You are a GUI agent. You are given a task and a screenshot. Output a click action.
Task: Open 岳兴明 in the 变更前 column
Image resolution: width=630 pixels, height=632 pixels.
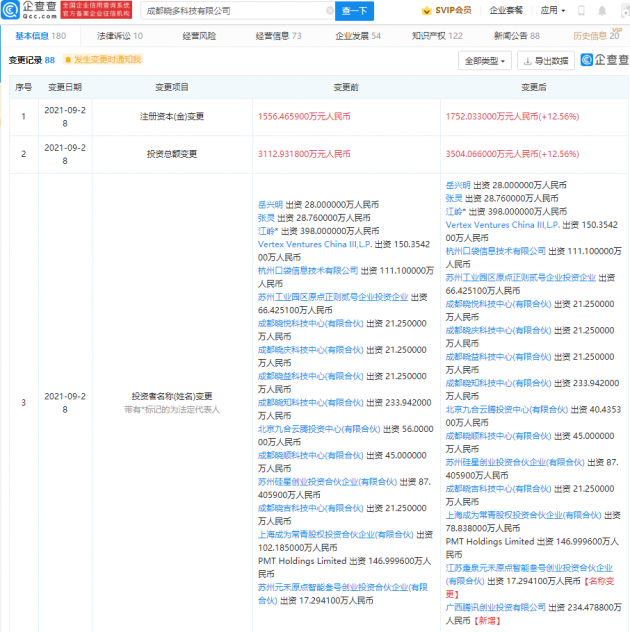[x=270, y=205]
